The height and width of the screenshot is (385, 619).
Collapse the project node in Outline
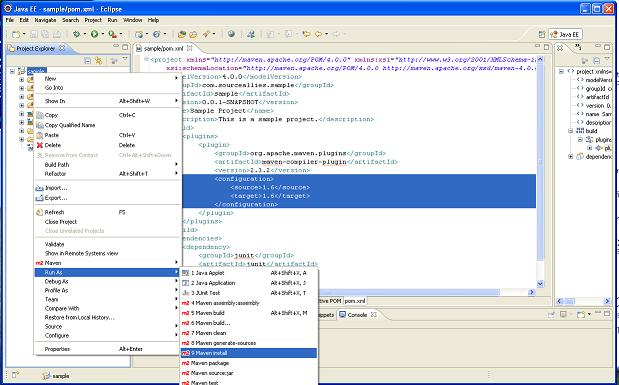[561, 71]
